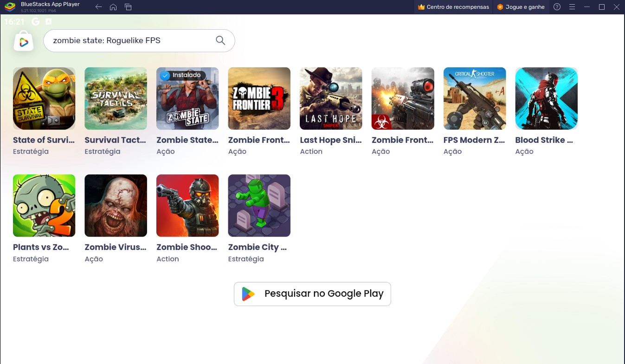
Task: Click the BlueStacks logo icon
Action: (x=9, y=7)
